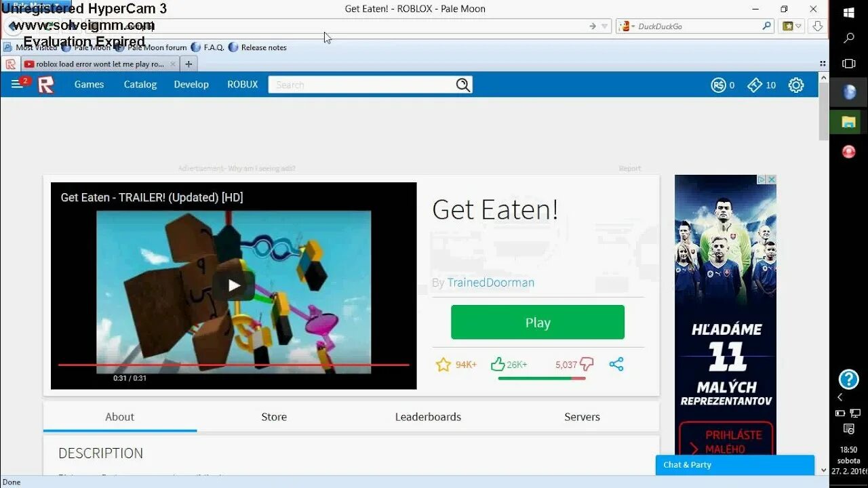Favorite the game with star icon
Viewport: 868px width, 488px height.
pyautogui.click(x=443, y=365)
